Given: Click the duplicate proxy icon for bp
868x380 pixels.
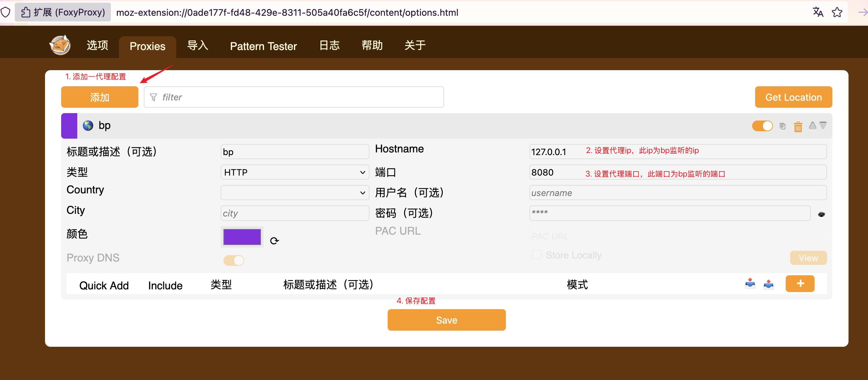Looking at the screenshot, I should (x=782, y=126).
